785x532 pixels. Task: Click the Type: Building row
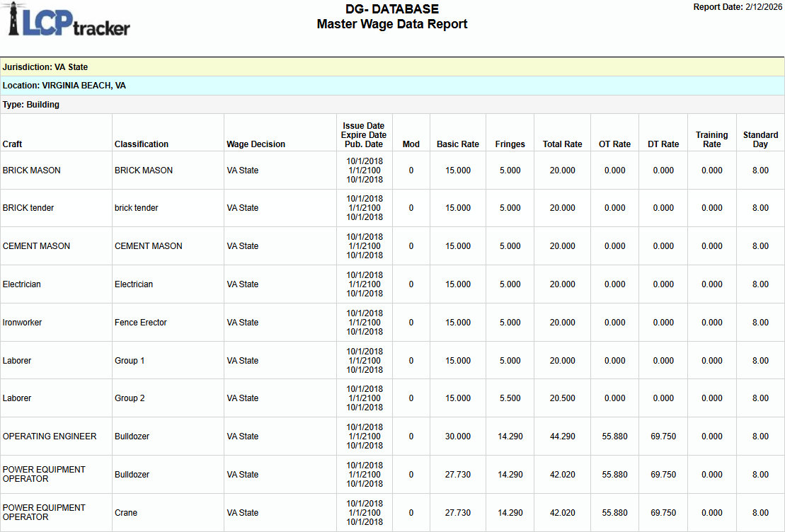click(392, 105)
